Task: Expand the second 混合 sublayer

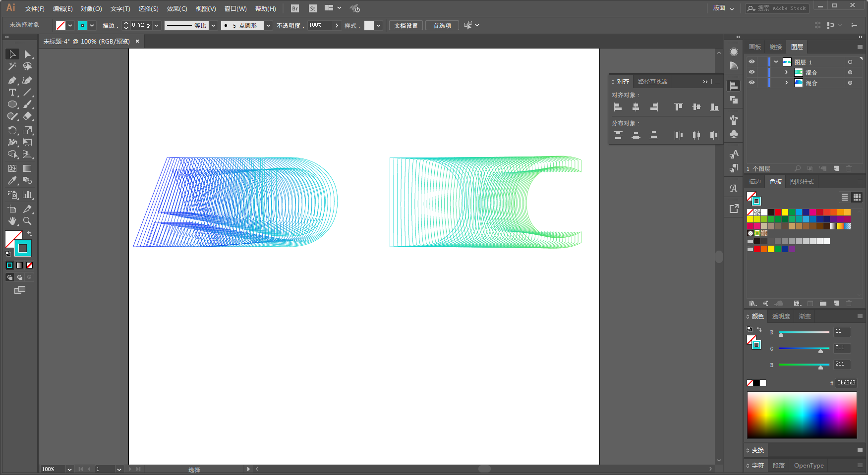Action: click(786, 83)
